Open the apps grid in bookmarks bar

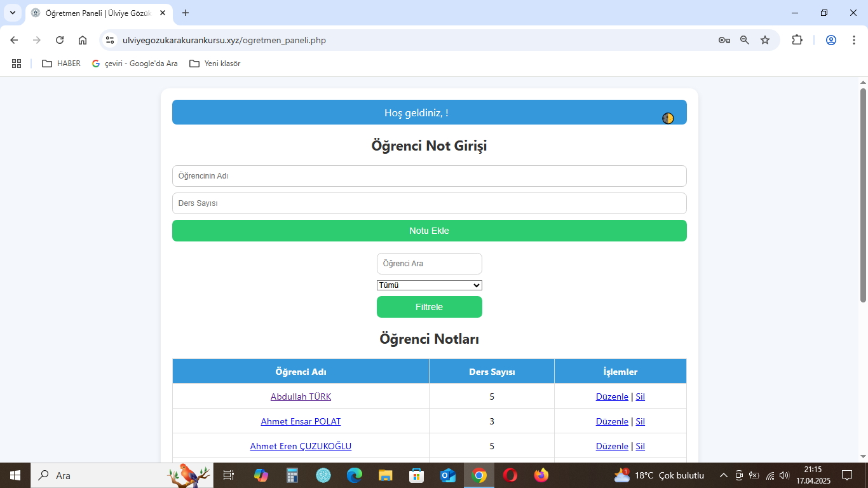coord(17,64)
